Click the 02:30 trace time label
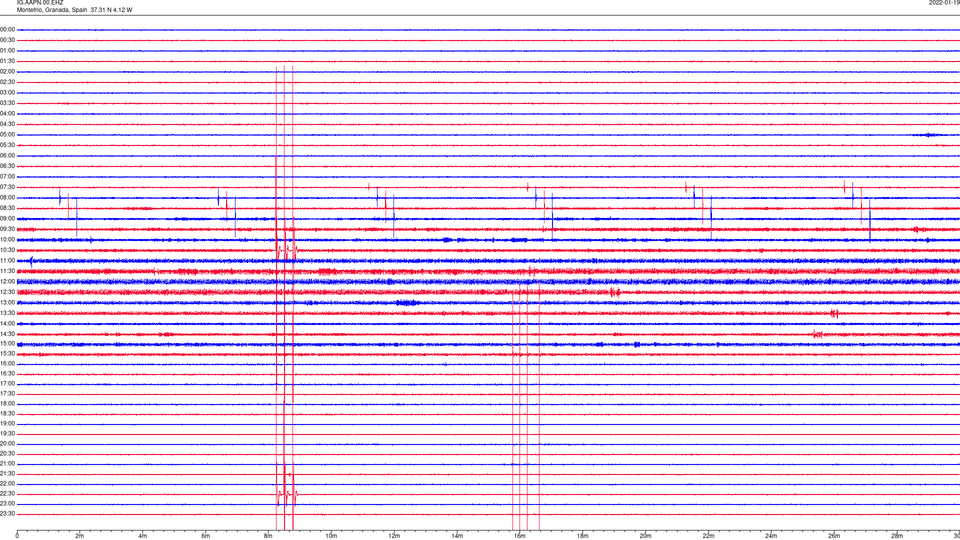This screenshot has height=540, width=960. (x=8, y=82)
